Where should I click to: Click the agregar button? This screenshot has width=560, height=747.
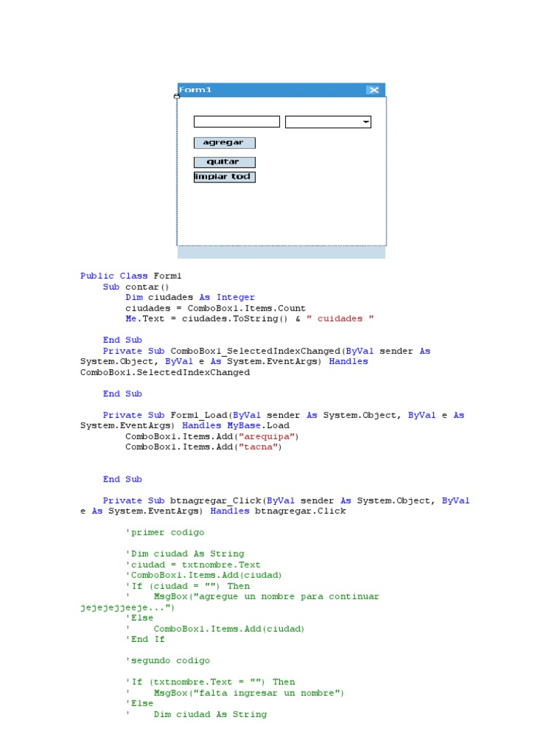(225, 143)
